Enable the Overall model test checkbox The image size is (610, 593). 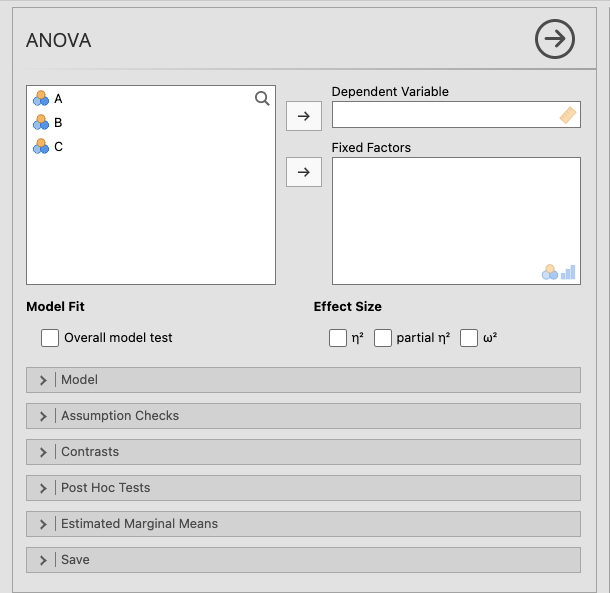tap(50, 338)
